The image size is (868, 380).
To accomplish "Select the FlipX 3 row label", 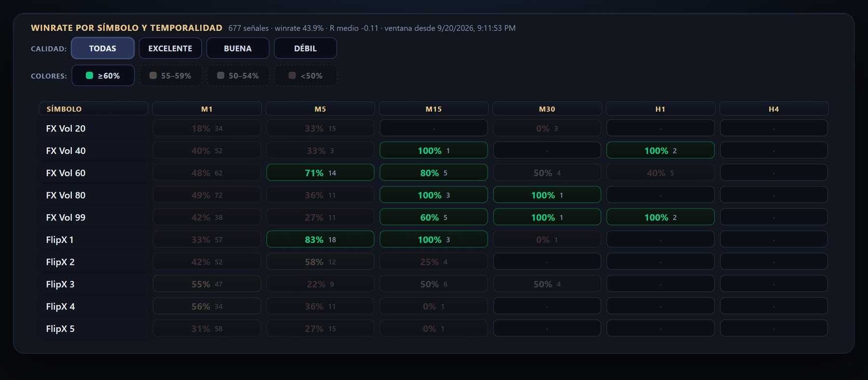I will tap(94, 284).
